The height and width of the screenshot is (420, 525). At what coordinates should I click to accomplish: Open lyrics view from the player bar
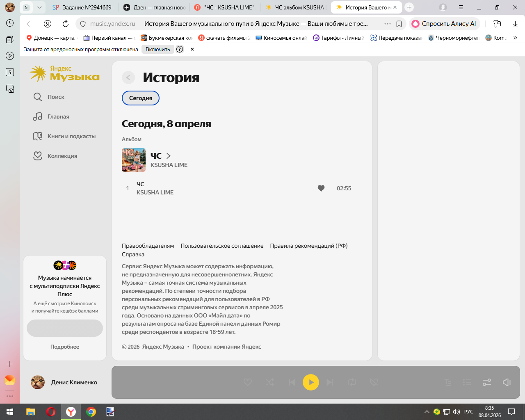click(448, 382)
